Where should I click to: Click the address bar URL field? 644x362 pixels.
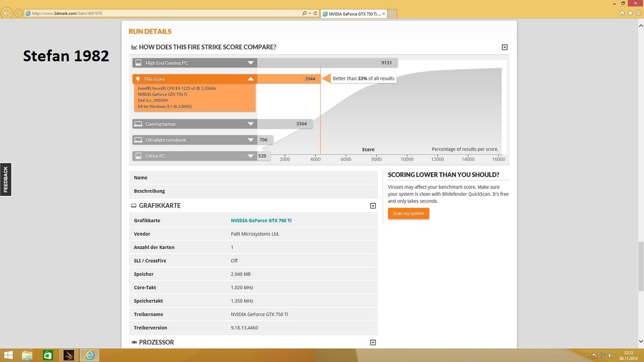163,13
